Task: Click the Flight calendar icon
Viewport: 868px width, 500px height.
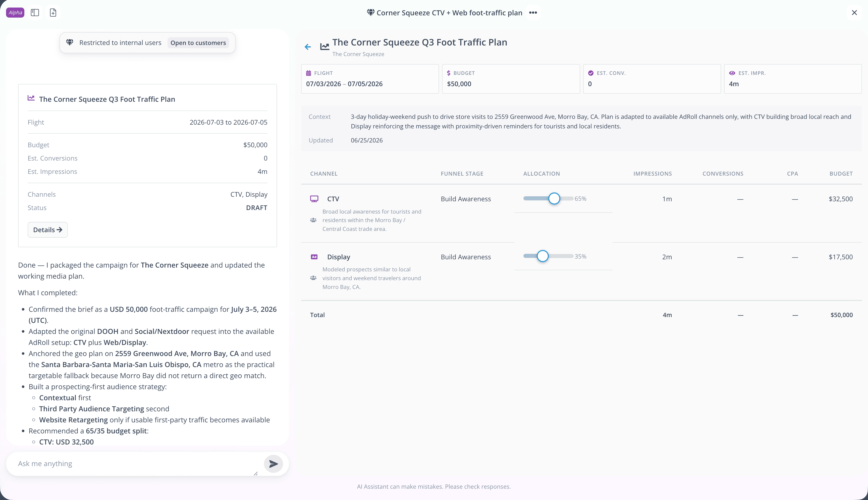Action: click(309, 73)
